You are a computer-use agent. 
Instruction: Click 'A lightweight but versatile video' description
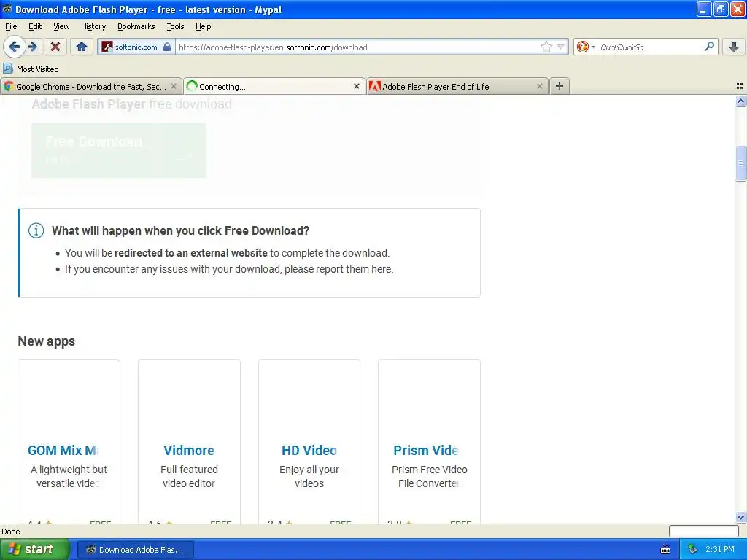pos(69,476)
